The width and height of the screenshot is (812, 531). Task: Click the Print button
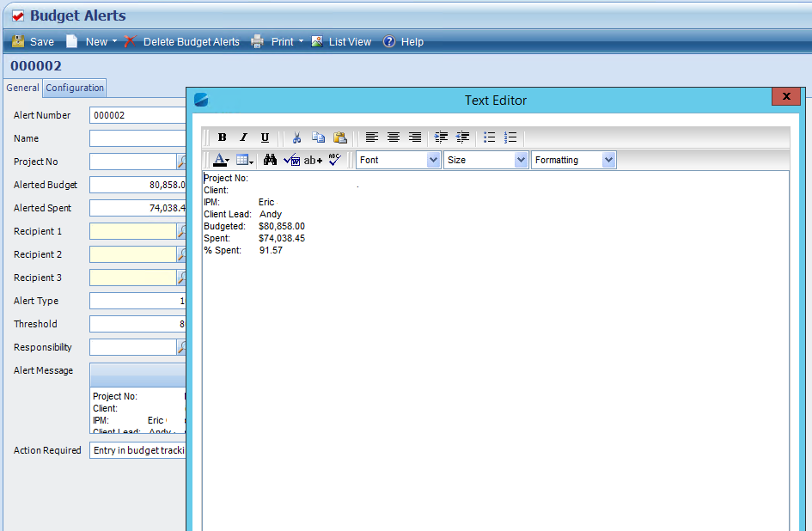click(x=273, y=42)
